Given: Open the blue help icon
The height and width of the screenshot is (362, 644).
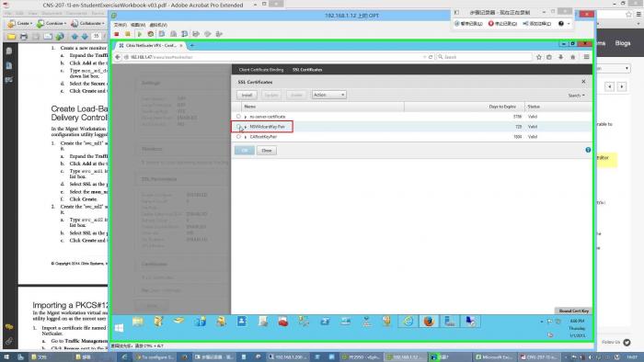Looking at the screenshot, I should [588, 150].
